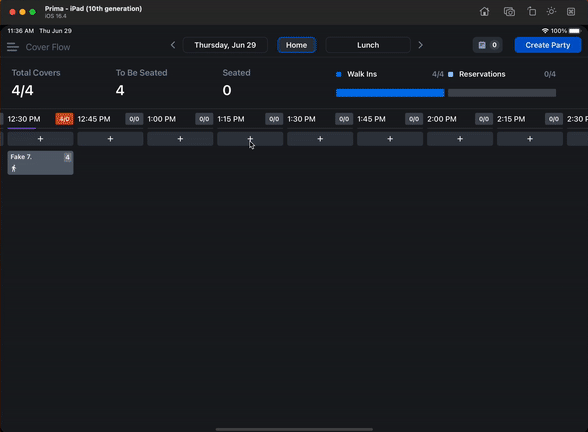Open the Fake 7. party card

click(x=40, y=163)
